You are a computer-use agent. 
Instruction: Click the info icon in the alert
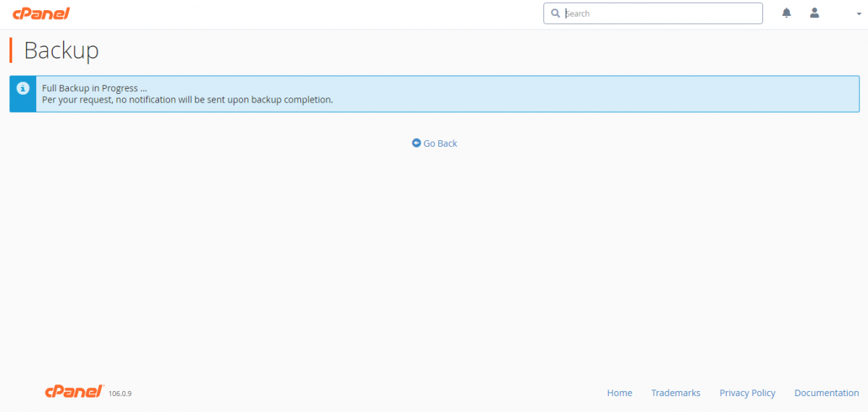[23, 88]
